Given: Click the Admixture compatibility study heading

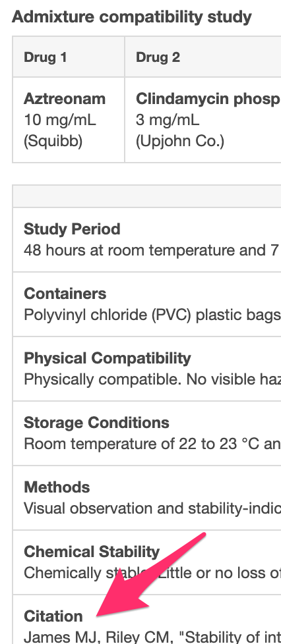Looking at the screenshot, I should click(132, 17).
